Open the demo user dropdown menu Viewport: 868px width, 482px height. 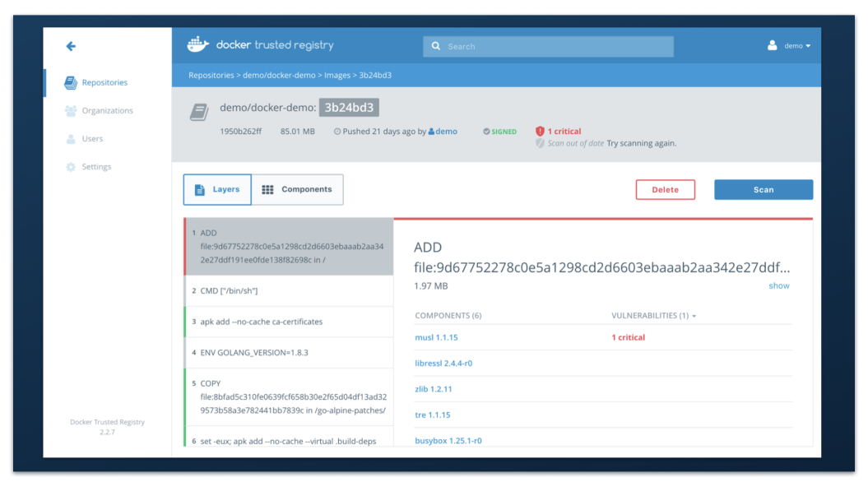click(x=797, y=46)
